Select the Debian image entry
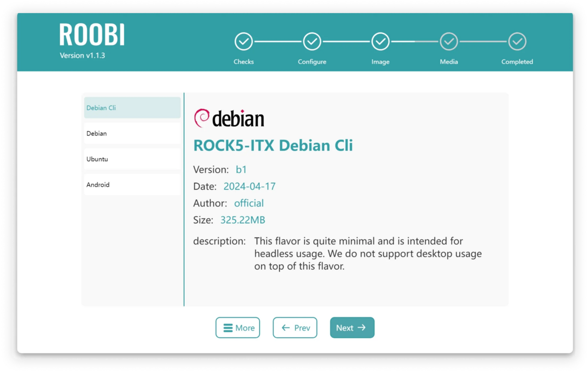Viewport: 588px width, 372px height. click(132, 133)
